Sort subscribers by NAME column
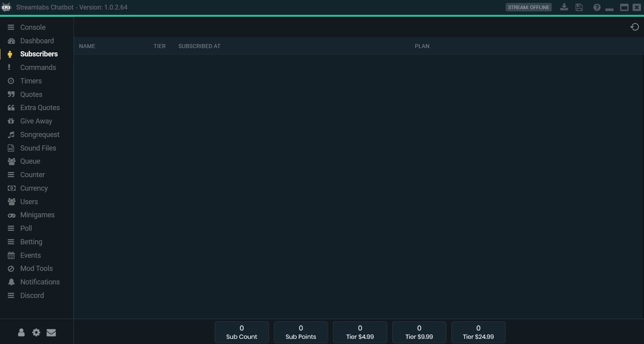This screenshot has width=644, height=344. click(x=87, y=46)
